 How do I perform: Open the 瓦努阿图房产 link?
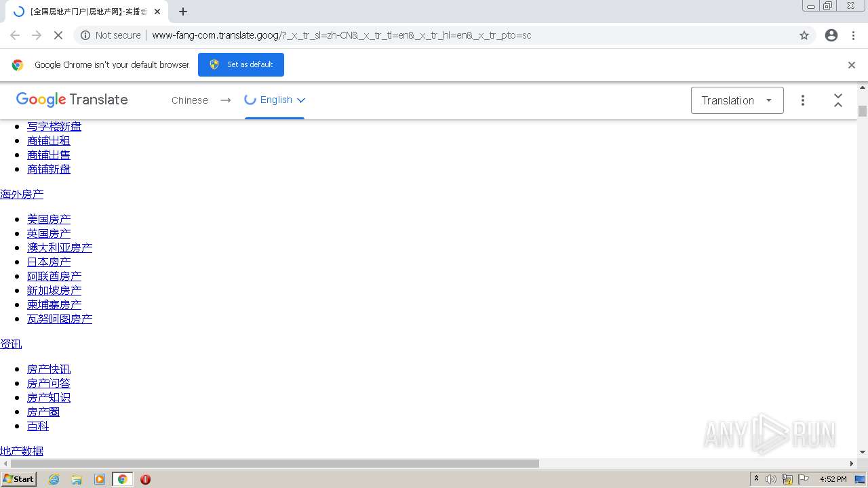[60, 319]
